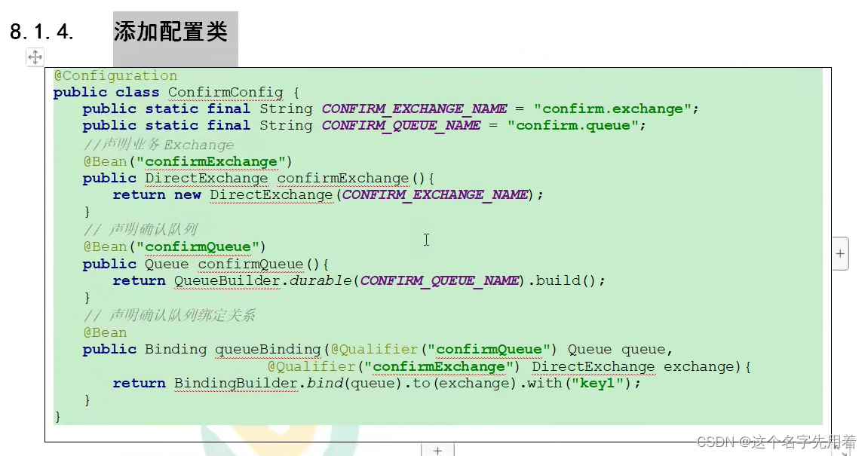This screenshot has width=868, height=456.
Task: Click the routing key string "key1"
Action: coord(597,384)
